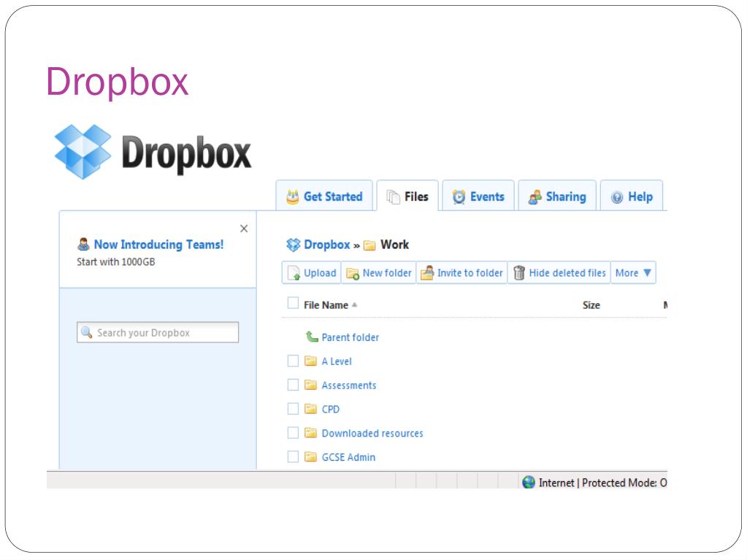747x560 pixels.
Task: Click the Work breadcrumb folder icon
Action: pos(369,245)
